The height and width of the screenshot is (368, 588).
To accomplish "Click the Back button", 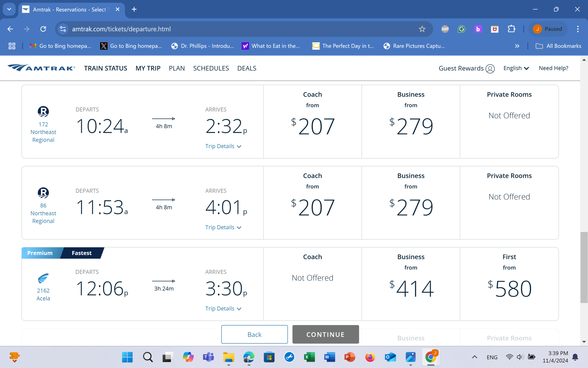I will pyautogui.click(x=254, y=334).
